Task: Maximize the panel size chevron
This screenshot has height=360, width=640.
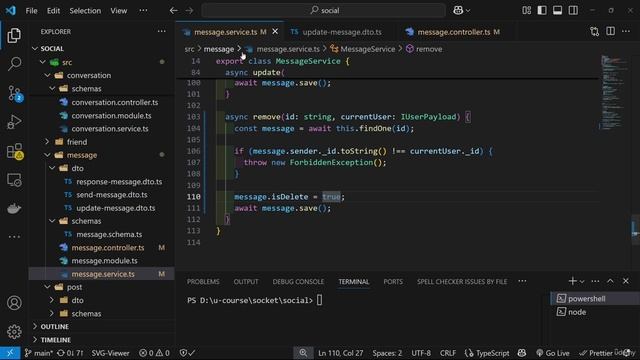Action: coord(610,281)
